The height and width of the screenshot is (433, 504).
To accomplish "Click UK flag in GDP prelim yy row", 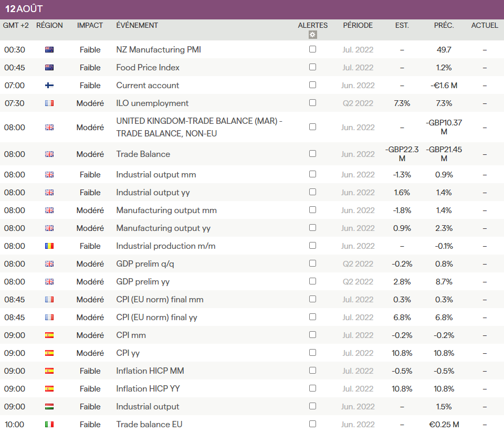I will pos(49,282).
